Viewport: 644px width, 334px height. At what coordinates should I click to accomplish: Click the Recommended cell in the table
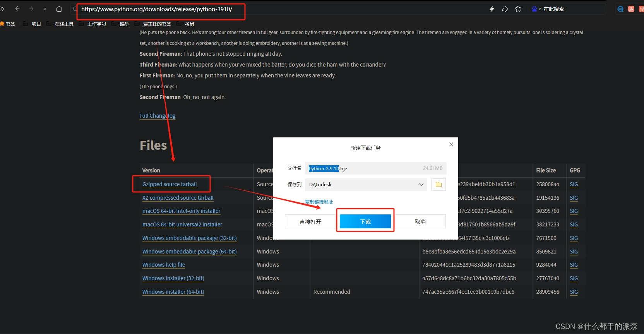tap(332, 292)
